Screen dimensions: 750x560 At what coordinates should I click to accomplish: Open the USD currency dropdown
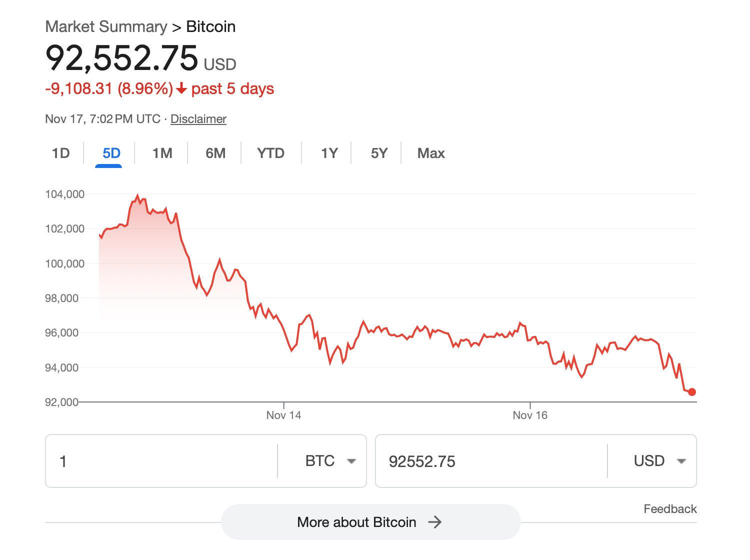(659, 461)
